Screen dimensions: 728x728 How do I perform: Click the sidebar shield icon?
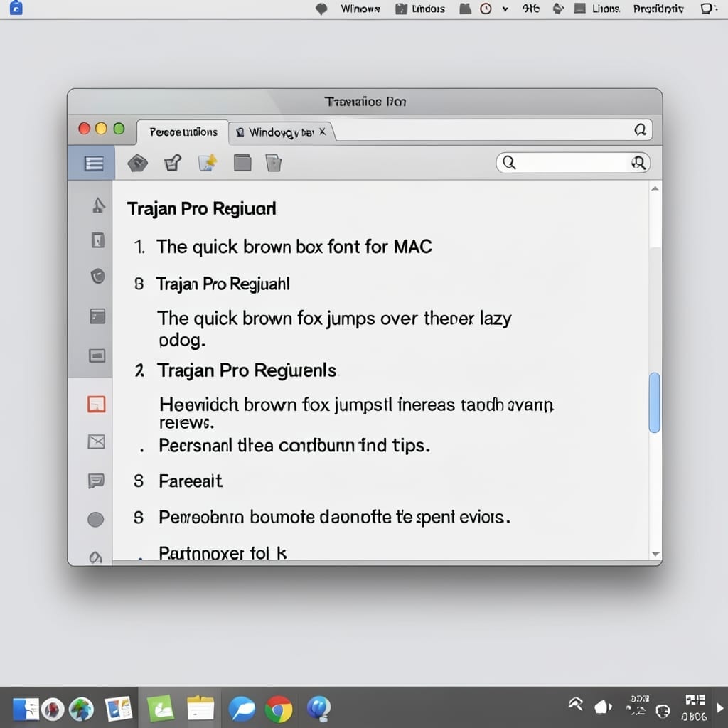coord(97,277)
